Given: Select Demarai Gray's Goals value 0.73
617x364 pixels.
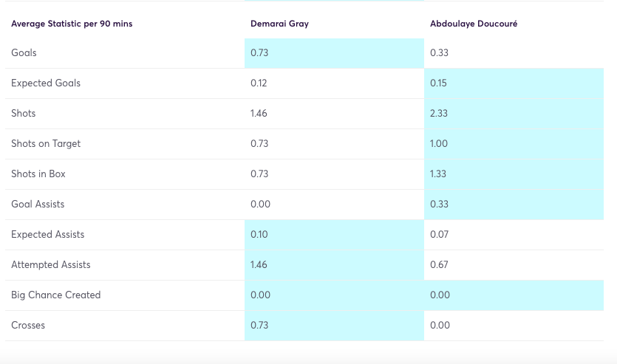Looking at the screenshot, I should click(x=259, y=52).
